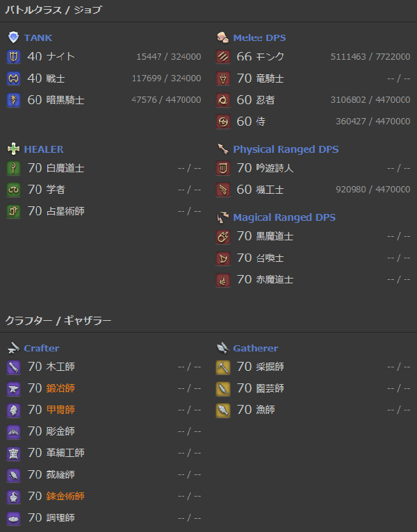Select the Astrologian (占星術師) job icon

point(14,211)
